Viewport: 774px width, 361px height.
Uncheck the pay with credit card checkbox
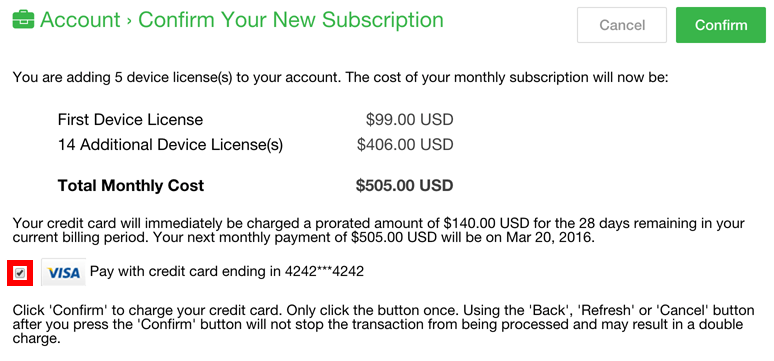point(20,273)
